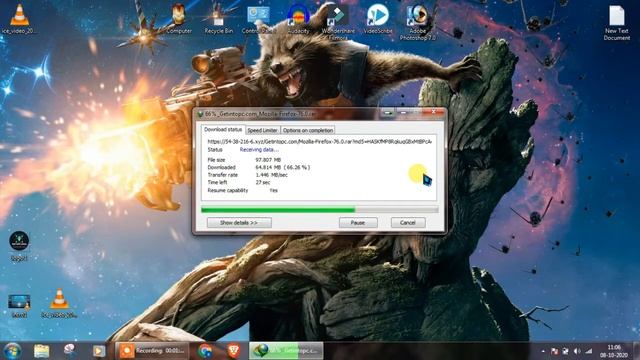Show hidden system tray icons
Image resolution: width=640 pixels, height=360 pixels.
(x=543, y=351)
